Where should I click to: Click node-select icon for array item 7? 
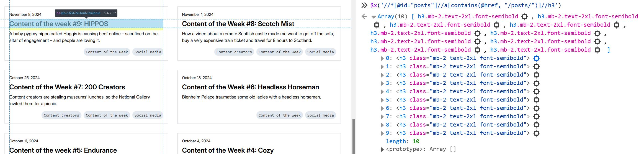[x=536, y=117]
